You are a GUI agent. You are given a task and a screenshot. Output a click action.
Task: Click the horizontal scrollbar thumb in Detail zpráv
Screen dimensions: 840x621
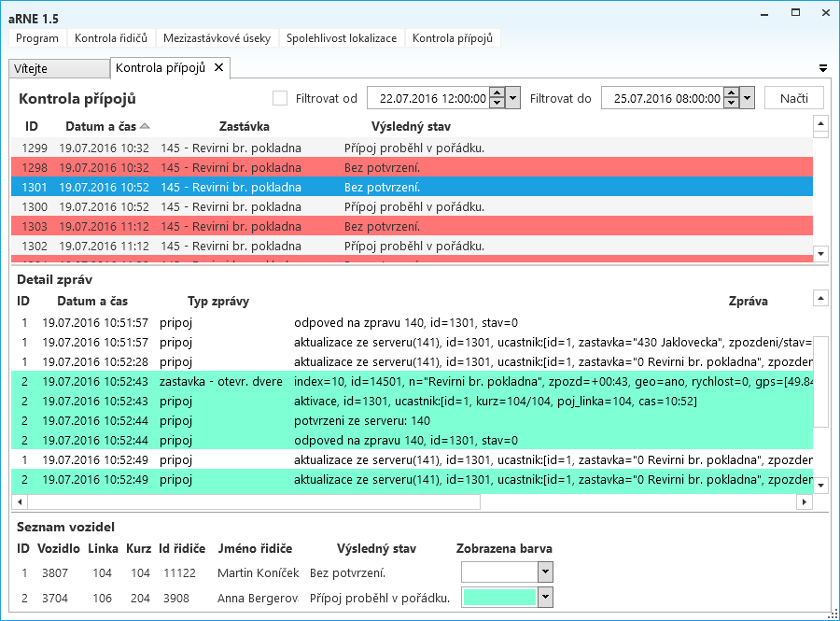254,502
